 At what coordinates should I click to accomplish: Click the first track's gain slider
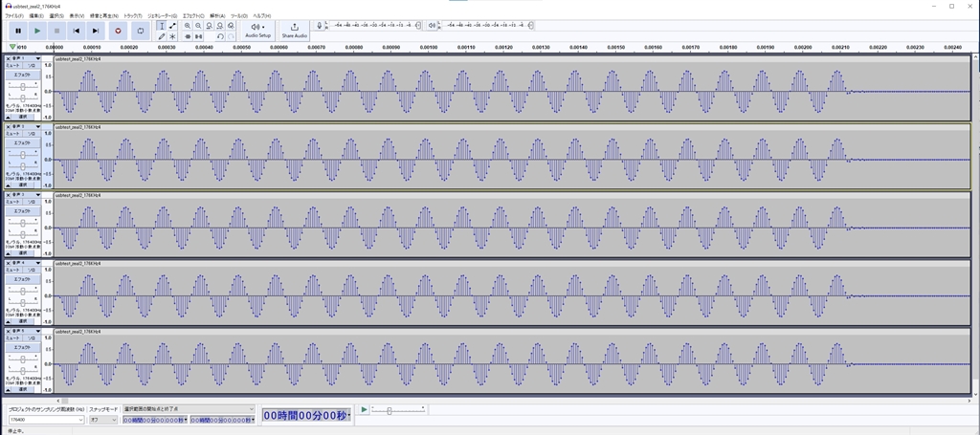click(x=22, y=86)
